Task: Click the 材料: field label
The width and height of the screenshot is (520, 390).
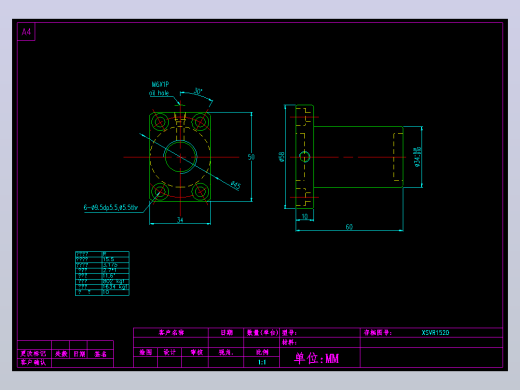Action: tap(289, 342)
